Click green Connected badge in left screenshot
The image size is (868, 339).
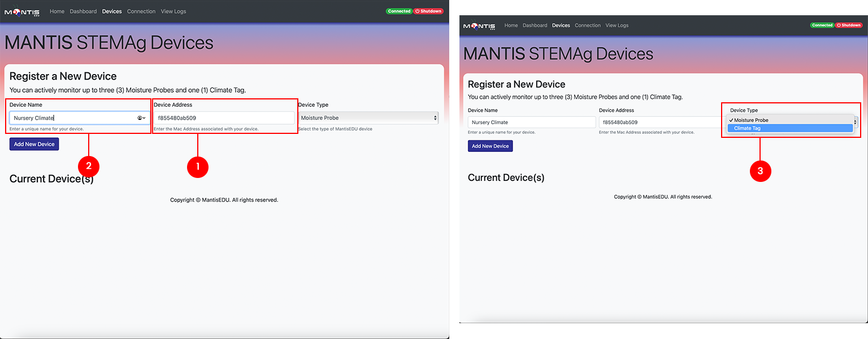tap(399, 11)
